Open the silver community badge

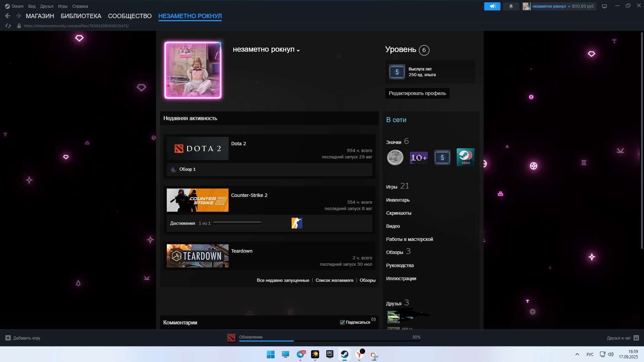point(395,157)
